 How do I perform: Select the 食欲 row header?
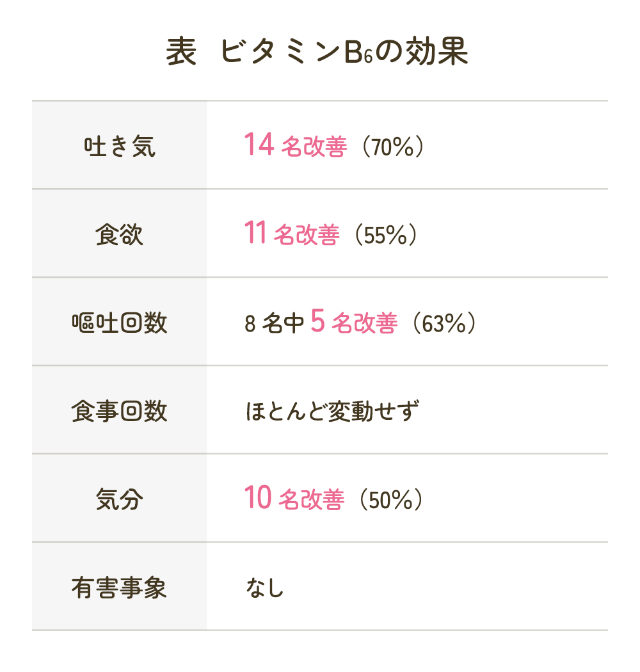[x=120, y=235]
